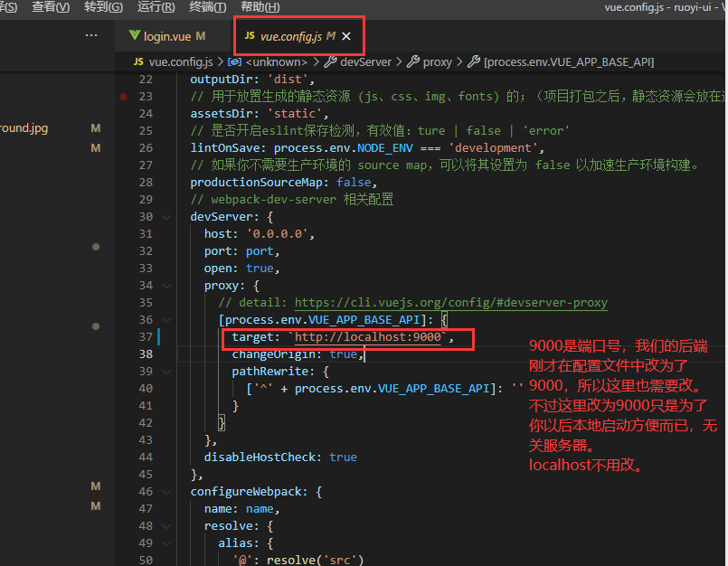Click [process.env.VUE_APP_BASE_API] breadcrumb segment

point(569,61)
